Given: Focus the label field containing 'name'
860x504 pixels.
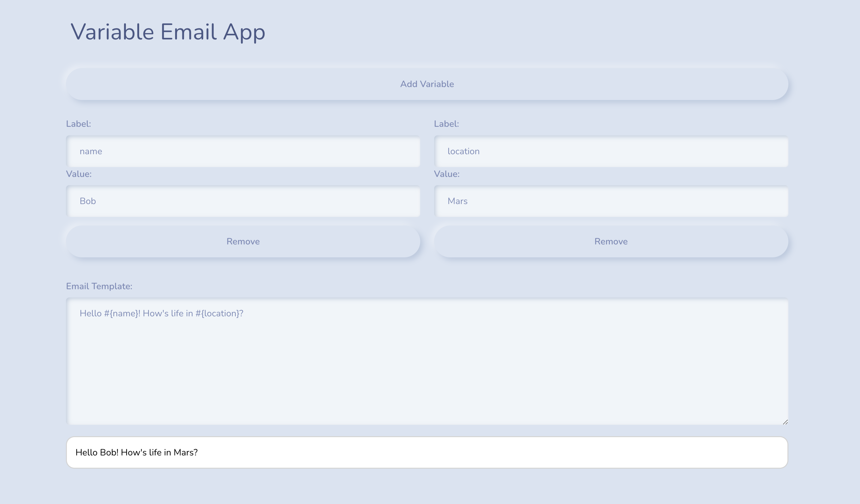Looking at the screenshot, I should pyautogui.click(x=243, y=151).
